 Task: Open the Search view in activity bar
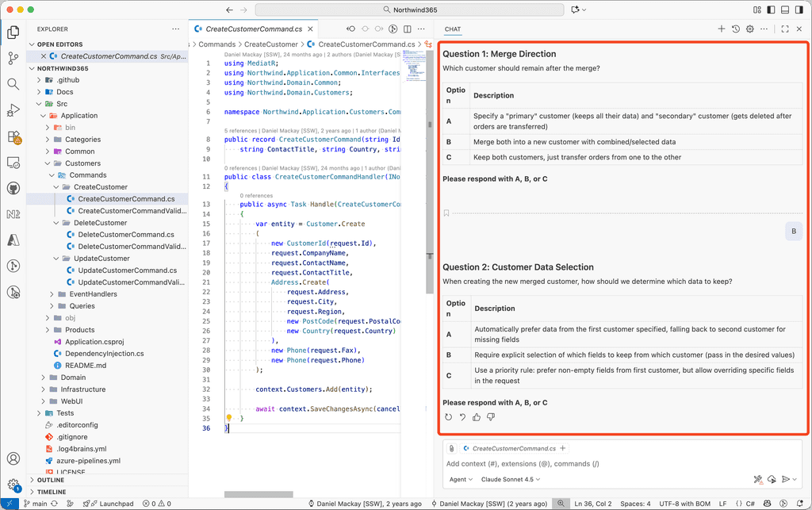click(13, 84)
